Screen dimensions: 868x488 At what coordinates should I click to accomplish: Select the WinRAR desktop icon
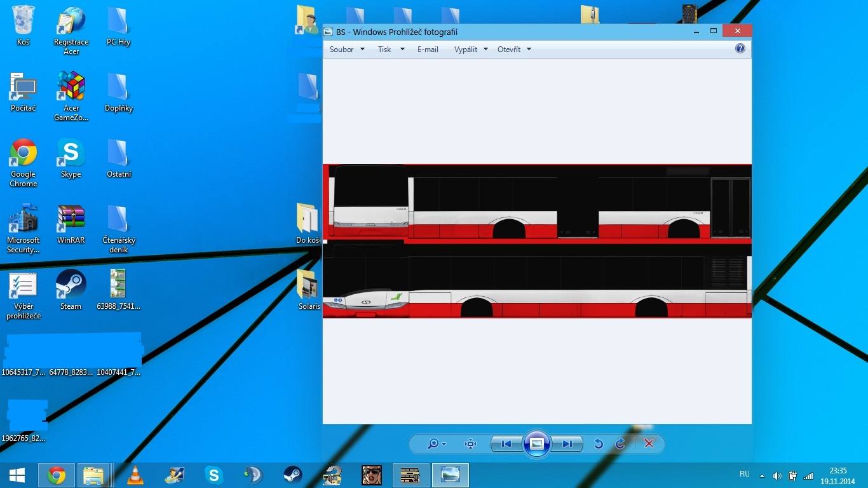tap(71, 224)
